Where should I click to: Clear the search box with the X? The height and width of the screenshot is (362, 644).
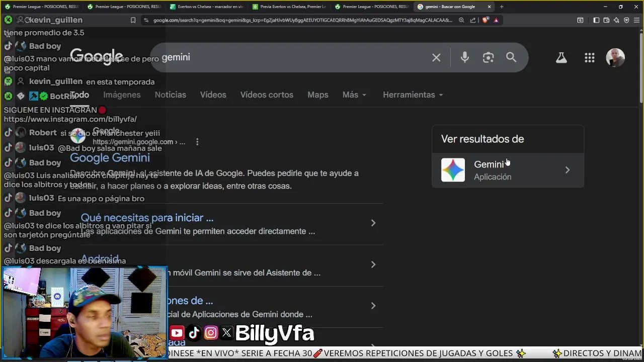436,57
